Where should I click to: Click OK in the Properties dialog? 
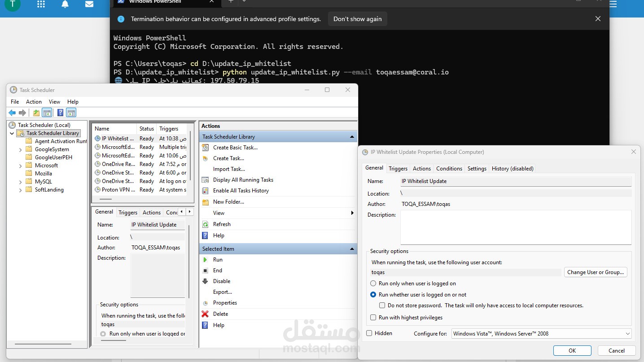pyautogui.click(x=572, y=351)
